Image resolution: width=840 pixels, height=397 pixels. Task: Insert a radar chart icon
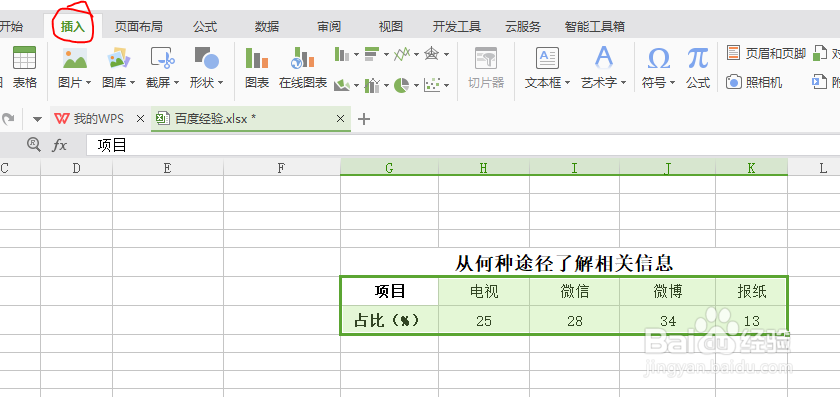pyautogui.click(x=432, y=54)
